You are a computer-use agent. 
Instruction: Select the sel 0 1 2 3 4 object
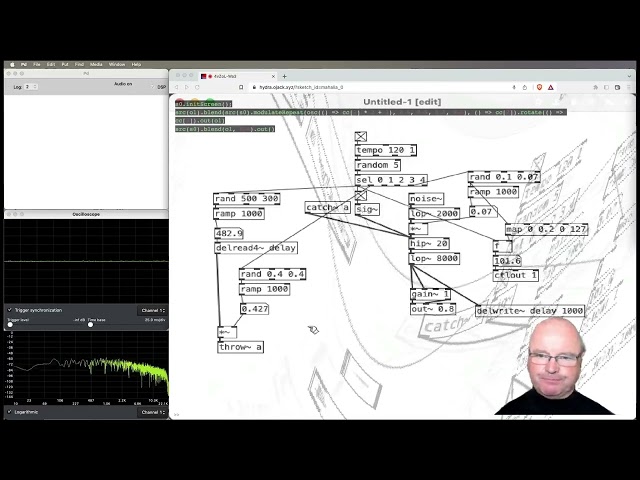pos(391,180)
